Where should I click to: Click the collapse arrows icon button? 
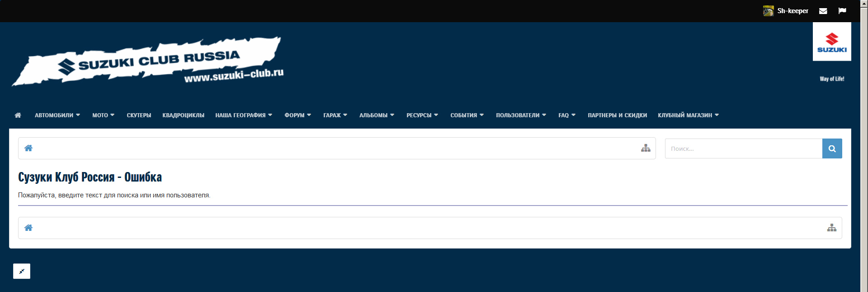pyautogui.click(x=22, y=271)
